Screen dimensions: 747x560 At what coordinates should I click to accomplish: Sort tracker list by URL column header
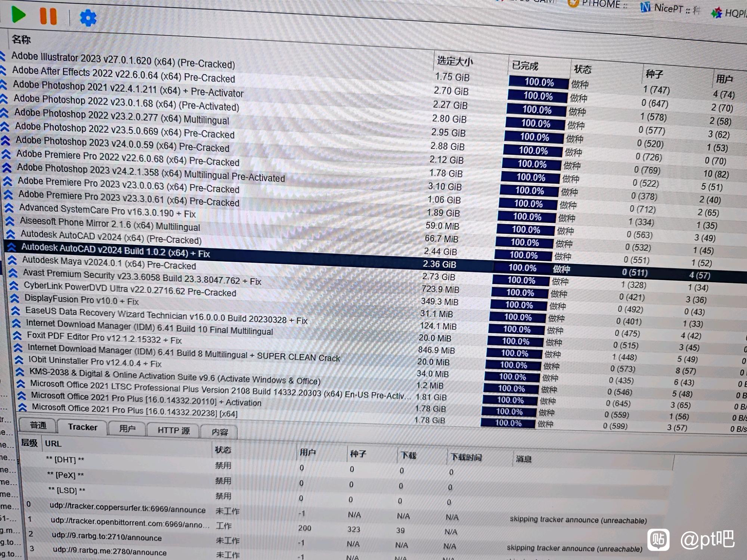pos(53,444)
